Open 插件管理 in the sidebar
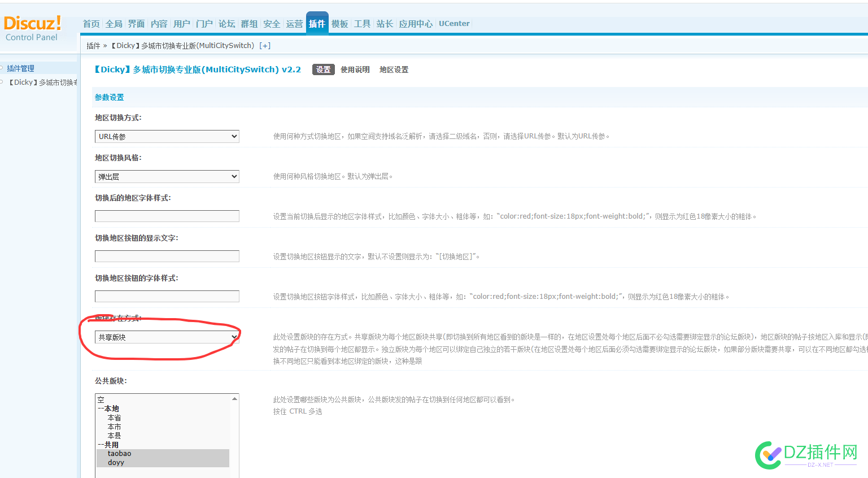868x478 pixels. [21, 68]
